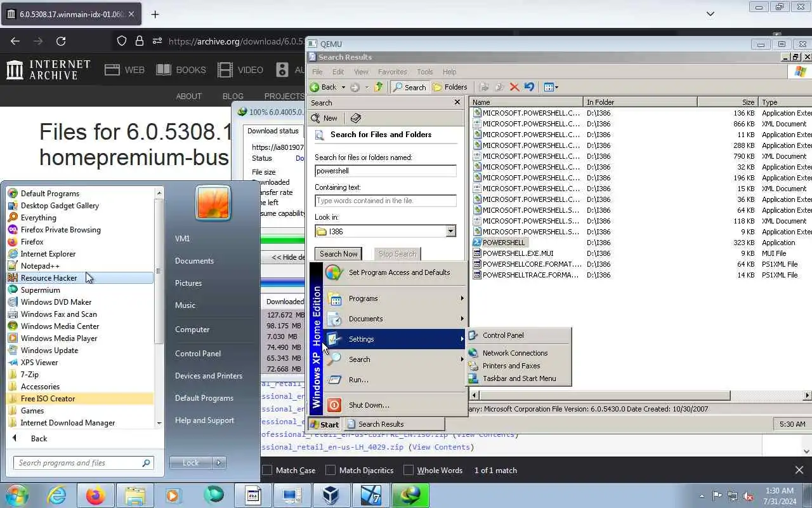Image resolution: width=812 pixels, height=508 pixels.
Task: Click the XP Start button
Action: [325, 424]
